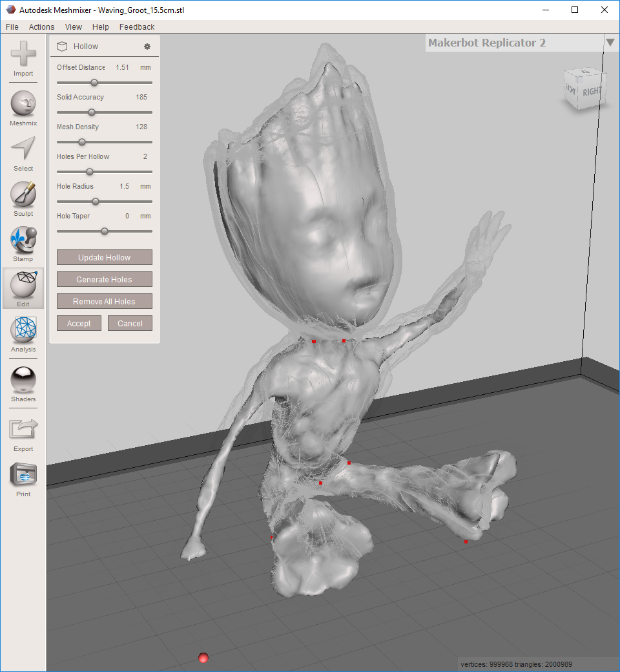Click the Hollow cube icon in panel header
The width and height of the screenshot is (620, 672).
click(62, 47)
